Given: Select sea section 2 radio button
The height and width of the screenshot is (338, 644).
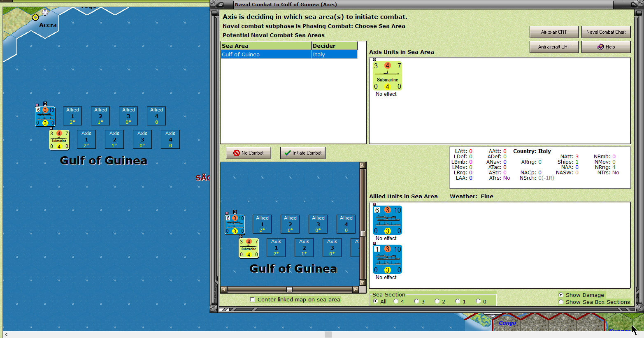Looking at the screenshot, I should [437, 301].
